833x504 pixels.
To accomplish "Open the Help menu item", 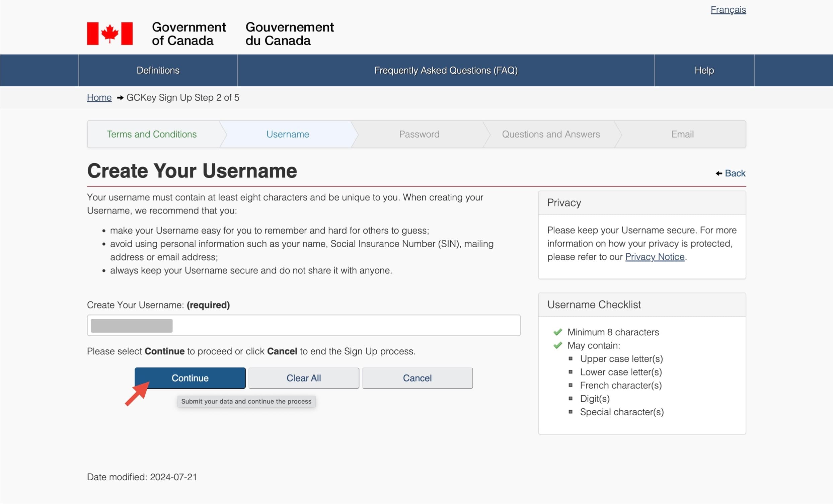I will pyautogui.click(x=704, y=70).
